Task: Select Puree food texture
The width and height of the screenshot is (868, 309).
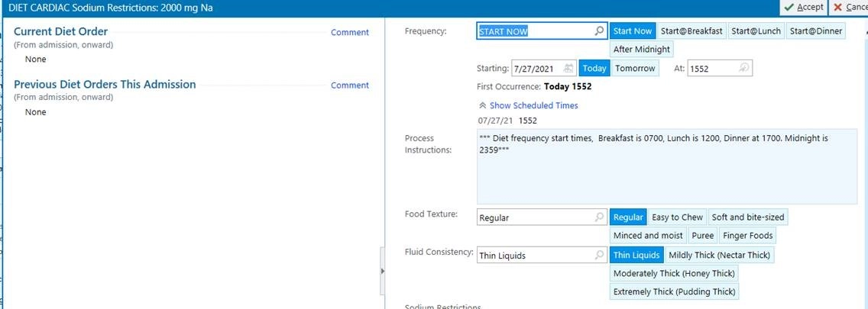Action: 702,236
